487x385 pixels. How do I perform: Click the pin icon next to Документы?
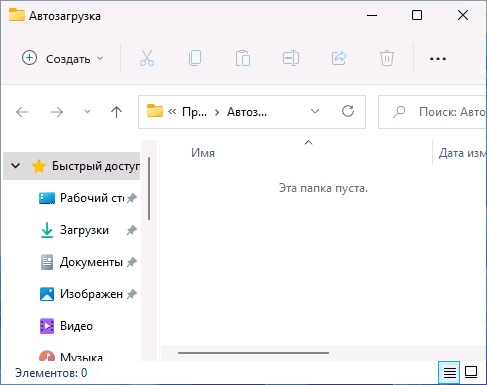132,262
